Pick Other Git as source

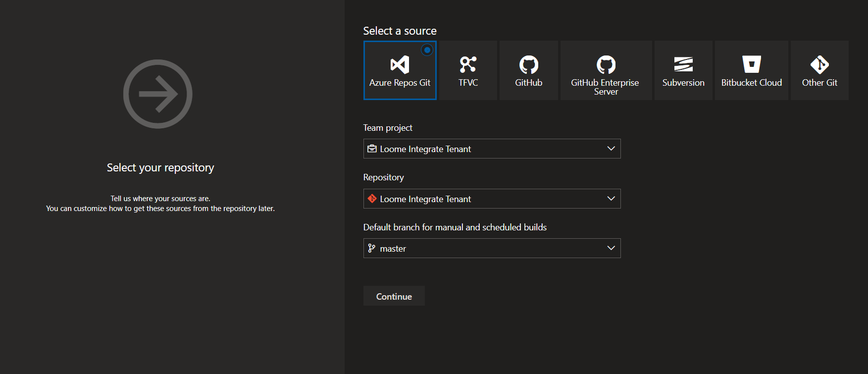[x=819, y=70]
